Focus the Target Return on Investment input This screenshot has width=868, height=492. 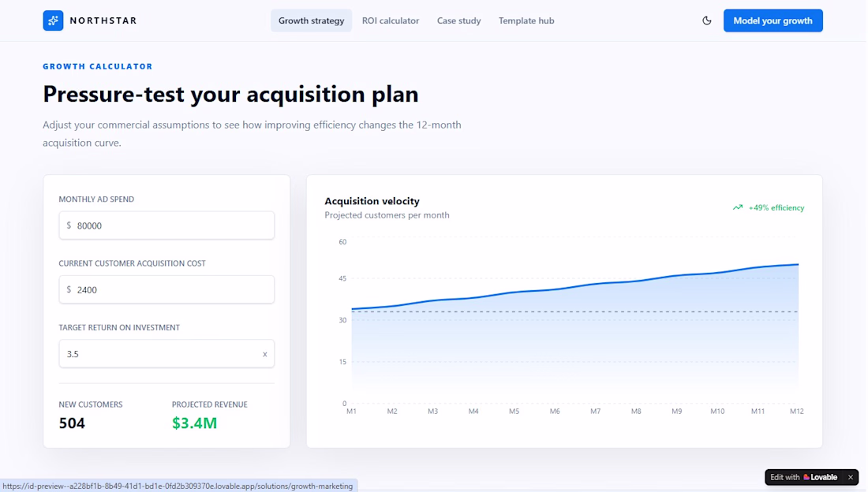click(x=166, y=354)
